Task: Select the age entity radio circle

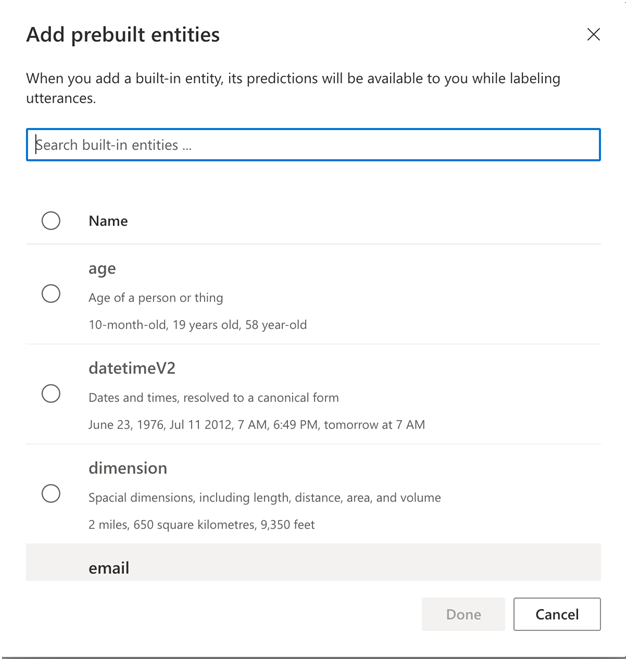Action: pos(51,294)
